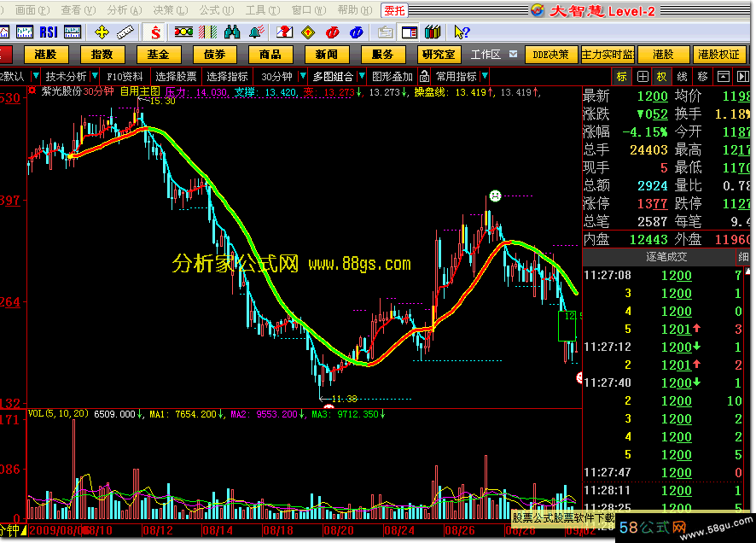The width and height of the screenshot is (756, 543).
Task: Open the RSI indicator tool
Action: [x=49, y=32]
